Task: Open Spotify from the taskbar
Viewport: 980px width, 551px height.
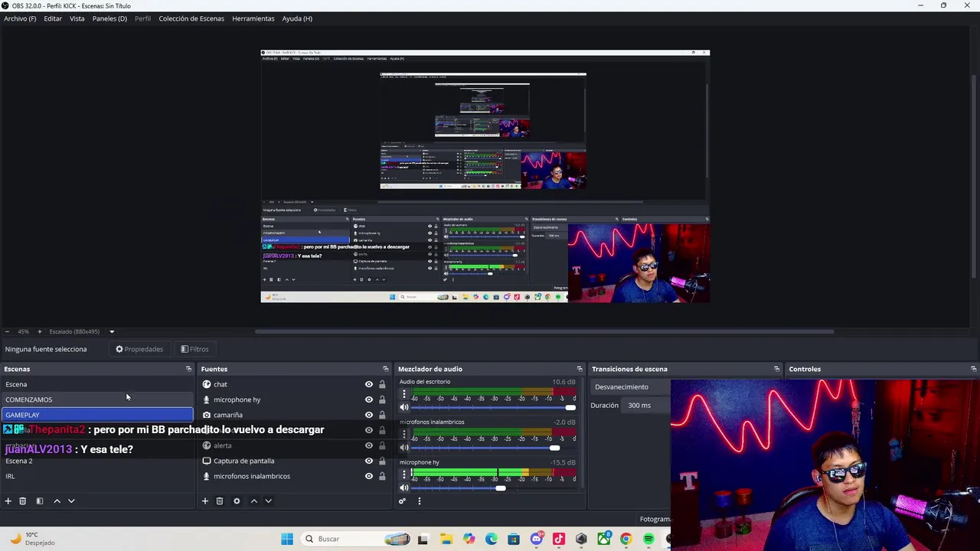Action: 648,539
